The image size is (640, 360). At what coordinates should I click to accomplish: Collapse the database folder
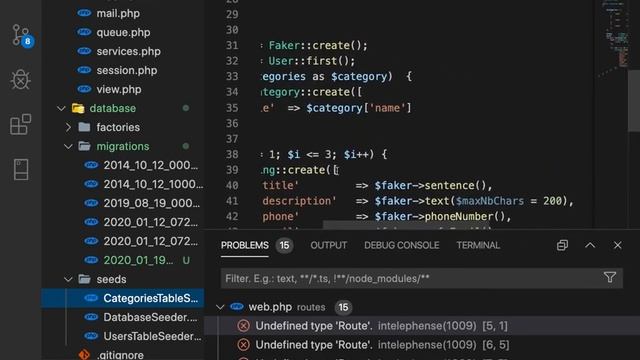click(x=61, y=108)
